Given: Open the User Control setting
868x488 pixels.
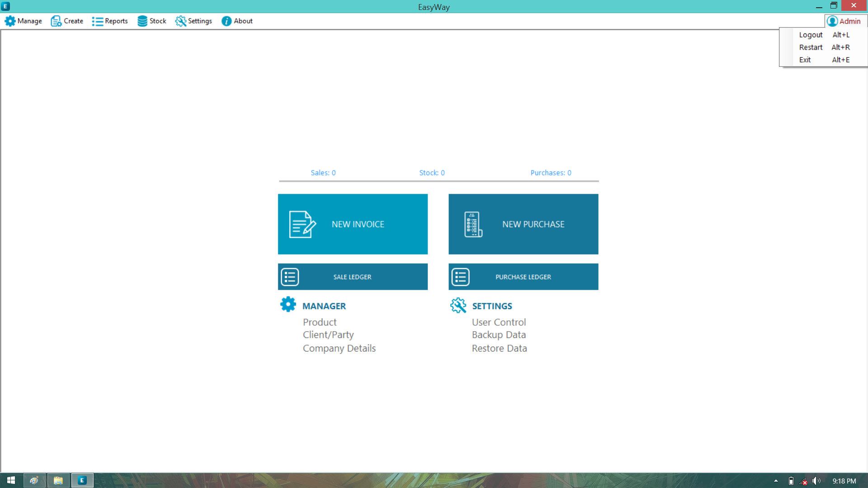Looking at the screenshot, I should [499, 322].
